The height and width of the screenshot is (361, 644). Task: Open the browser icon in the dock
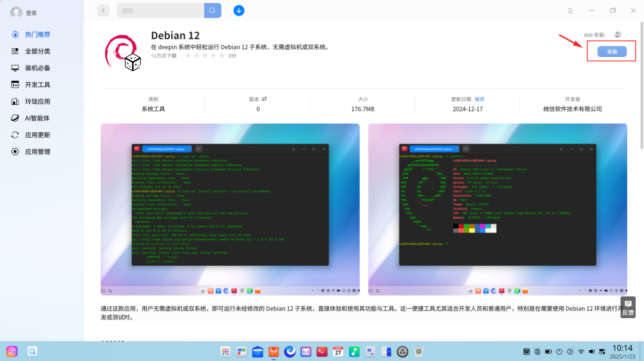[290, 351]
